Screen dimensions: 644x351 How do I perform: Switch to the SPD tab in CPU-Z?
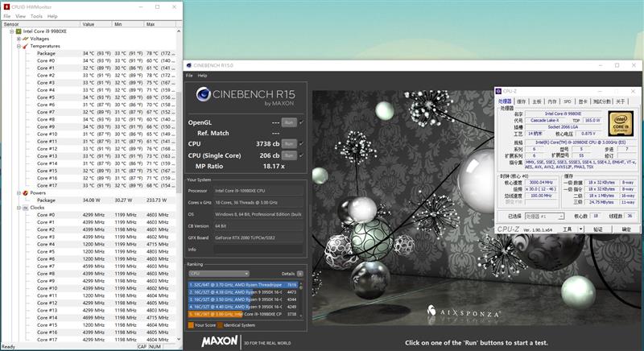pyautogui.click(x=568, y=101)
